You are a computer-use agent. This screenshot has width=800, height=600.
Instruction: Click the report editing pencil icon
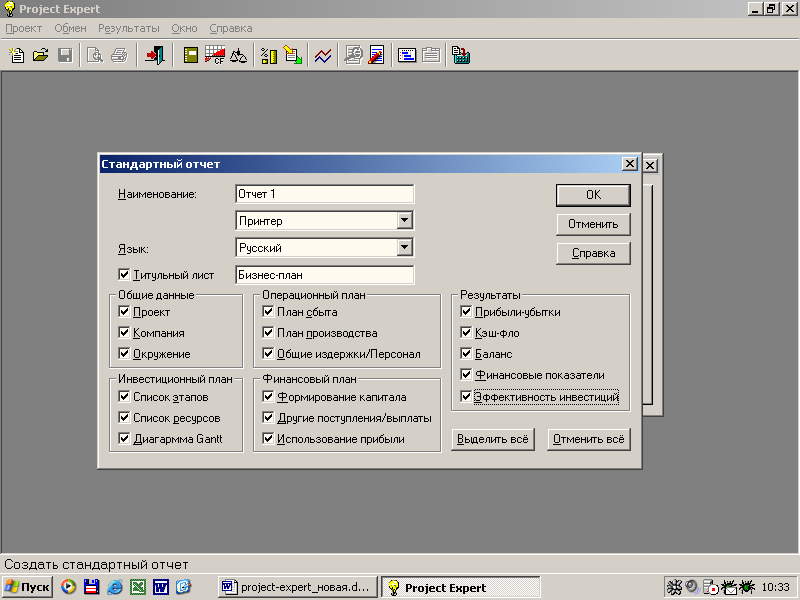point(377,55)
